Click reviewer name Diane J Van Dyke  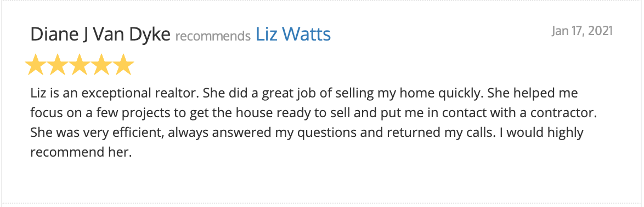(x=100, y=34)
